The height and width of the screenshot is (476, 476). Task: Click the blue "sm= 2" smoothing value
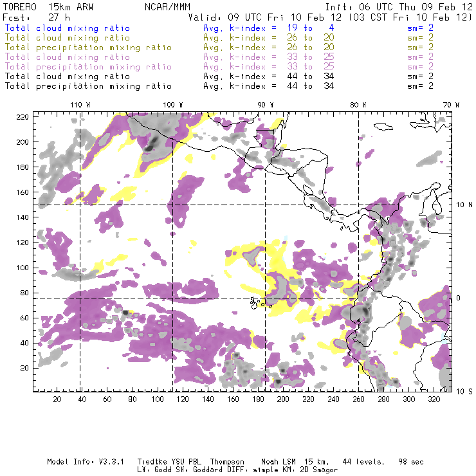click(420, 28)
